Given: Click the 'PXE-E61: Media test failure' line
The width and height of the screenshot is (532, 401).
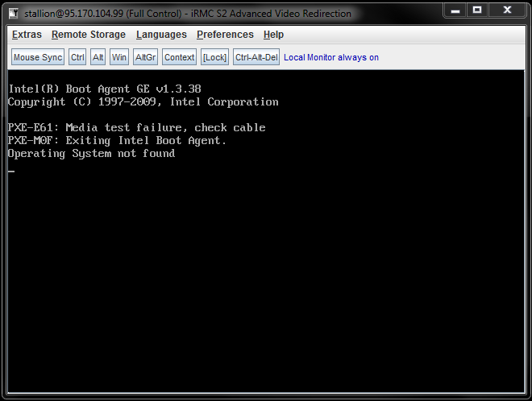Looking at the screenshot, I should [x=137, y=128].
